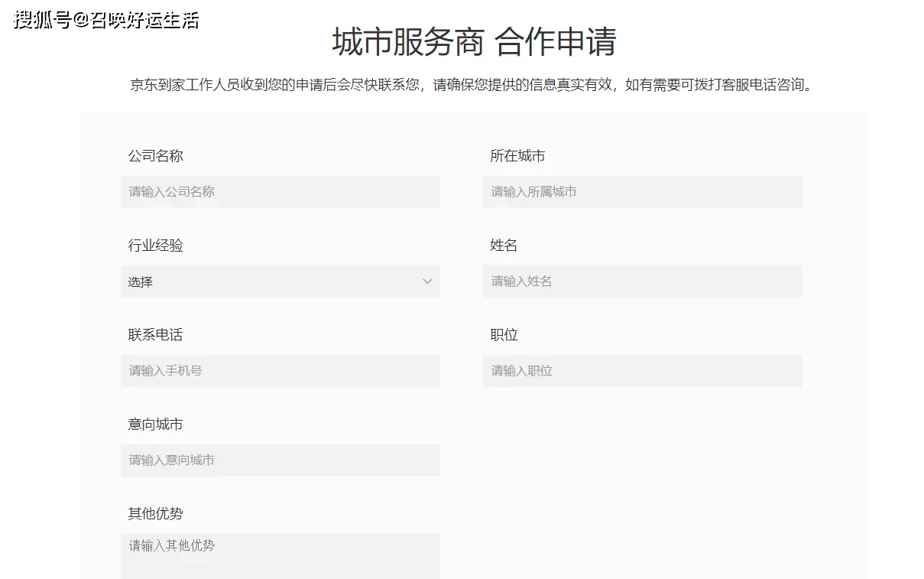Click the 姓名 label
The height and width of the screenshot is (579, 924).
[504, 246]
